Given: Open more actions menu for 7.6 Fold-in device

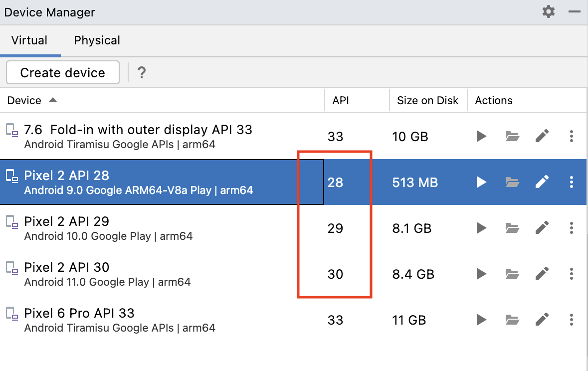Looking at the screenshot, I should pyautogui.click(x=572, y=136).
